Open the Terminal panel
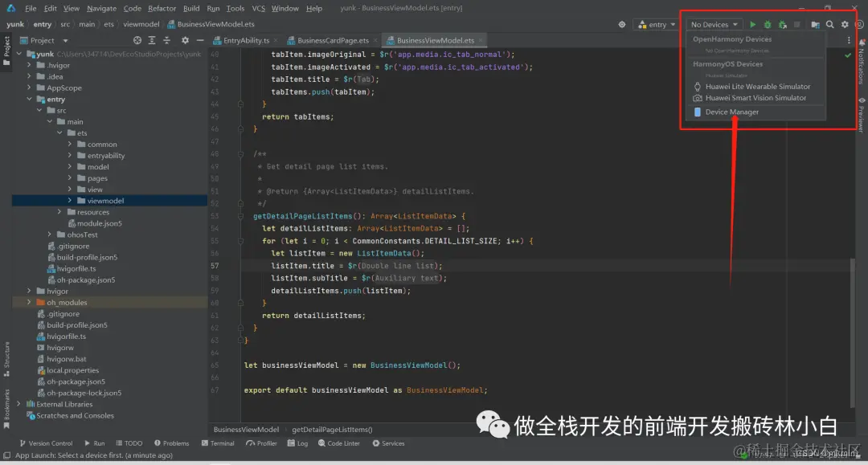 (x=218, y=443)
